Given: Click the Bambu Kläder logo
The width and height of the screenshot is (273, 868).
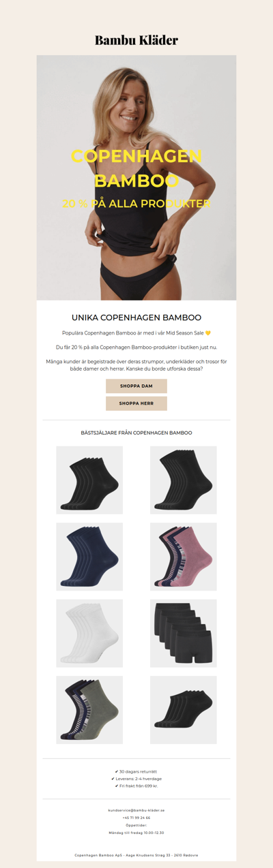Looking at the screenshot, I should coord(136,40).
